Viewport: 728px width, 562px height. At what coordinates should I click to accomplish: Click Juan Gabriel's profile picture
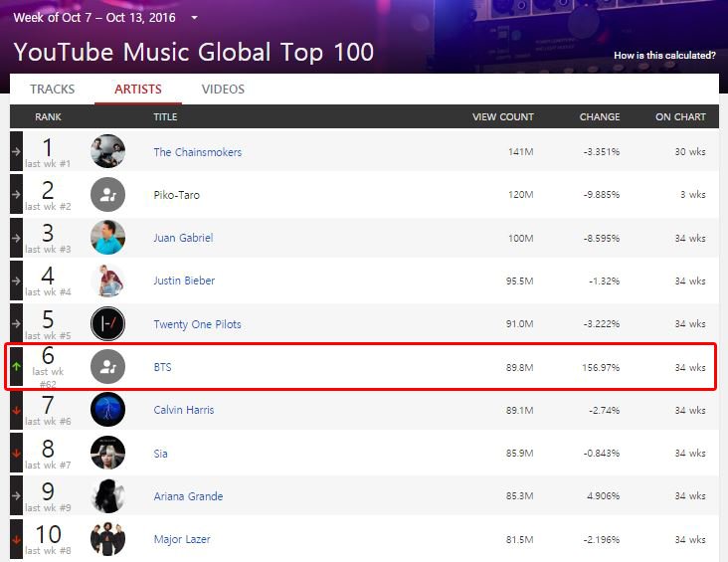point(107,238)
